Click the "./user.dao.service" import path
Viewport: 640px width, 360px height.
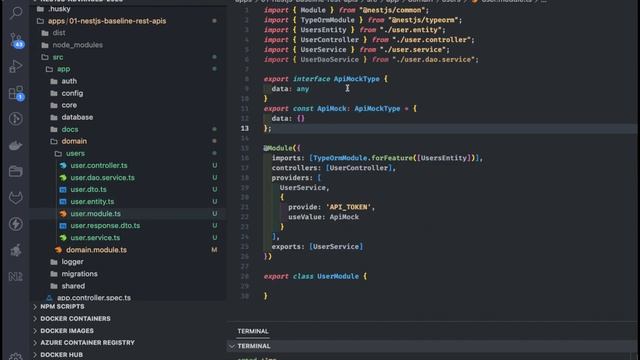(x=433, y=60)
